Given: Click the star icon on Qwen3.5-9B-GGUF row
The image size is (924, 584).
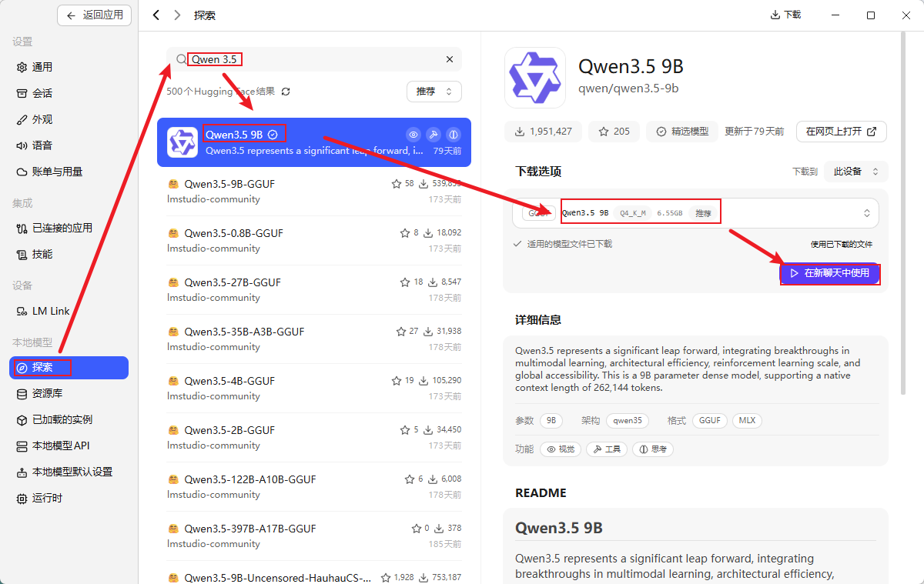Looking at the screenshot, I should coord(397,184).
